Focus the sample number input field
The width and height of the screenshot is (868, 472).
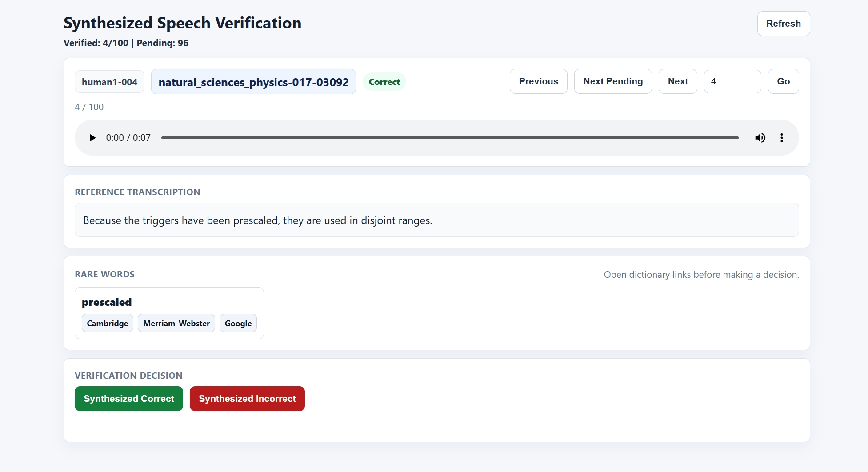[732, 81]
